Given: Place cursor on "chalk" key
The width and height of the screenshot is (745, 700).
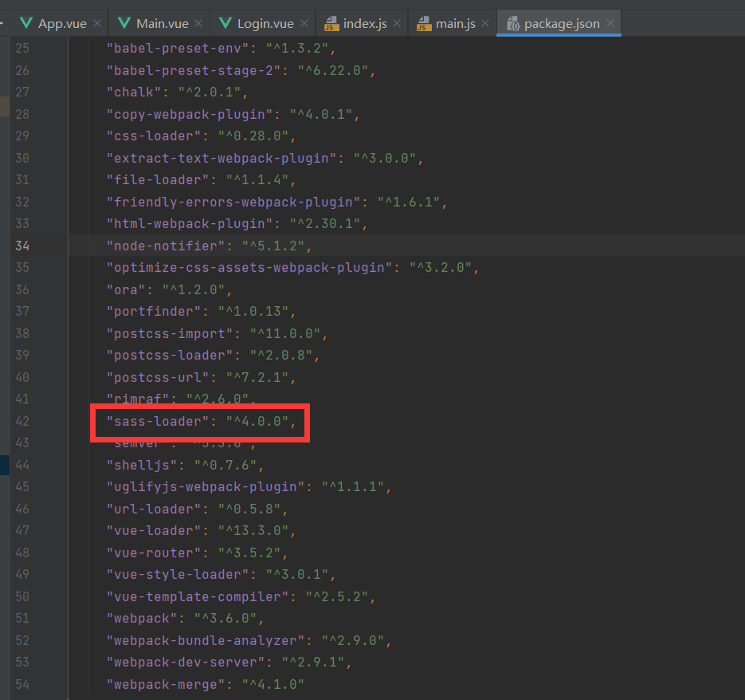Looking at the screenshot, I should tap(134, 92).
